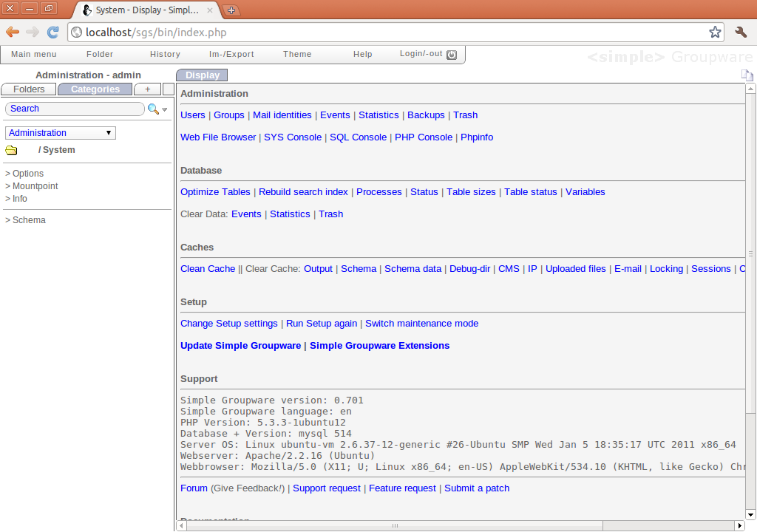Click the horizontal scrollbar right arrow
Image resolution: width=757 pixels, height=532 pixels.
pyautogui.click(x=739, y=526)
